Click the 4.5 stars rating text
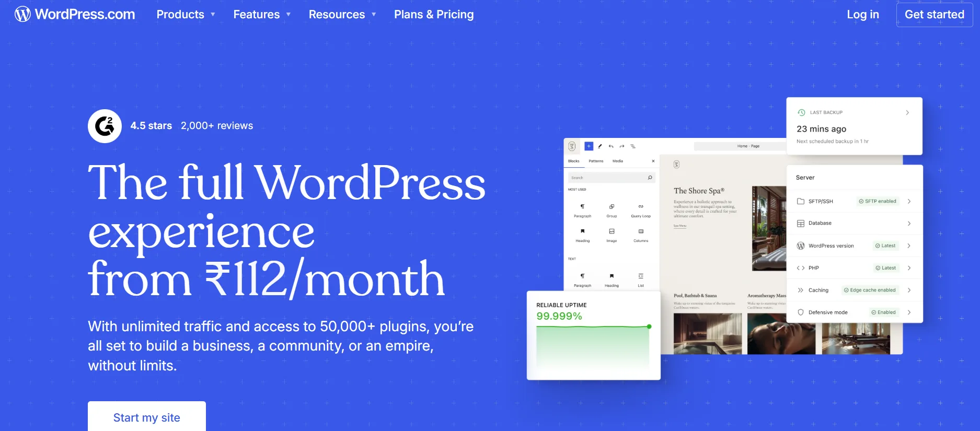 pos(151,126)
